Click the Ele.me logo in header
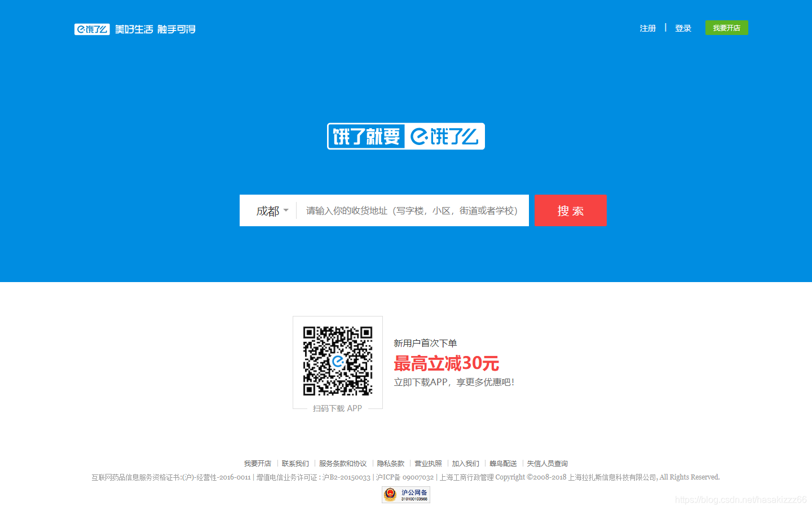Screen dimensions: 812x510 (92, 29)
